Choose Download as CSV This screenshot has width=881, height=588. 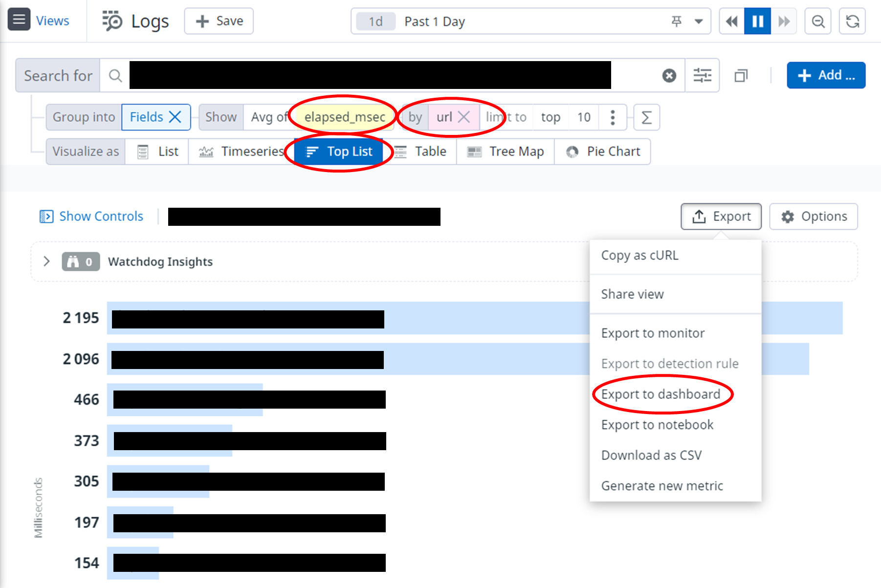(x=675, y=455)
